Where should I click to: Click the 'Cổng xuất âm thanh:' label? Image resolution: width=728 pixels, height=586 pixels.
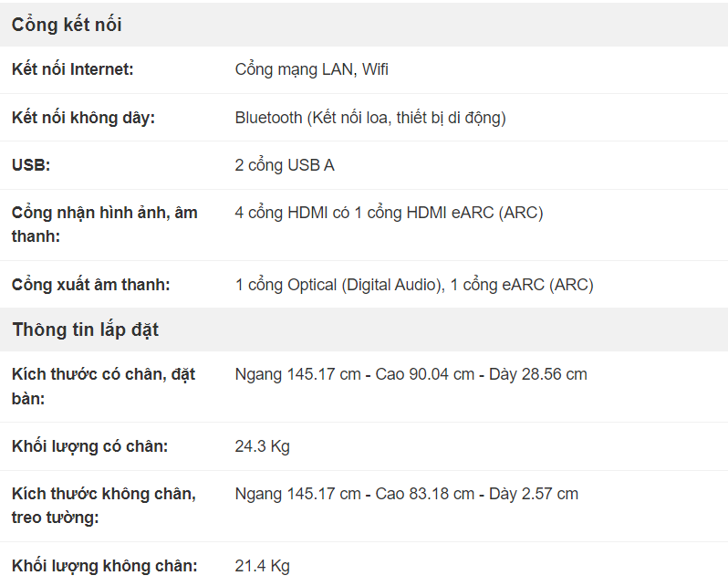click(x=91, y=285)
